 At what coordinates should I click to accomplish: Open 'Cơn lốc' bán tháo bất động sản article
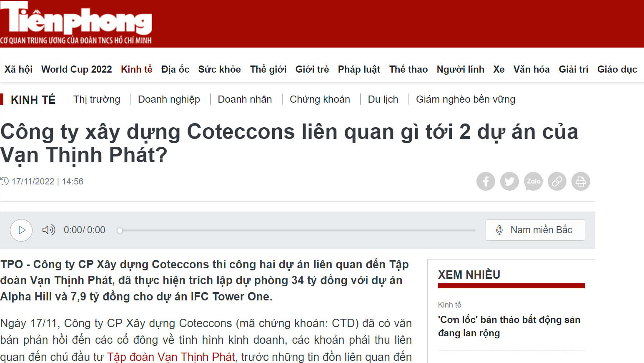pyautogui.click(x=509, y=326)
